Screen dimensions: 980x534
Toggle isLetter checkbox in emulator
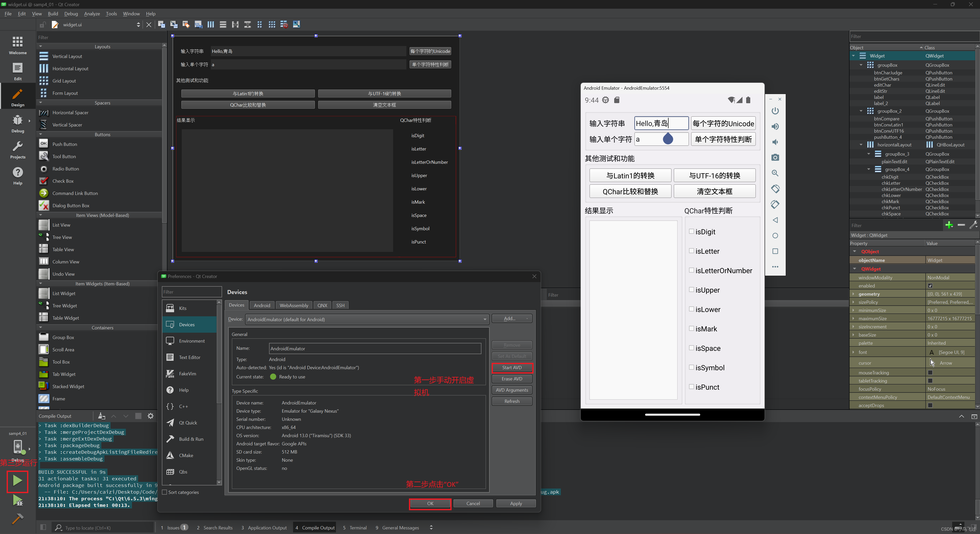691,251
